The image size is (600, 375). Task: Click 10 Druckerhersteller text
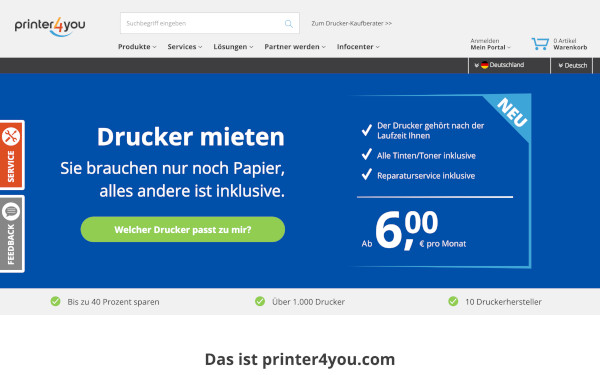(503, 302)
